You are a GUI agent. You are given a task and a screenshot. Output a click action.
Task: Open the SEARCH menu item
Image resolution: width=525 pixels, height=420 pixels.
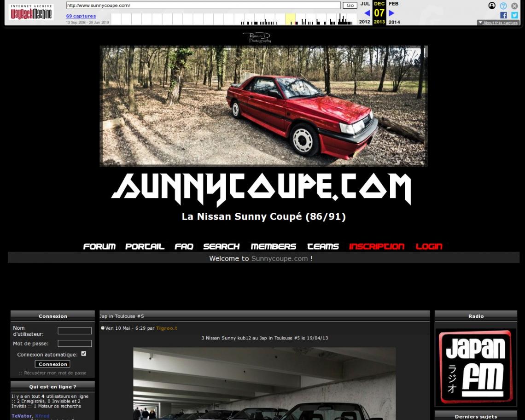[222, 246]
